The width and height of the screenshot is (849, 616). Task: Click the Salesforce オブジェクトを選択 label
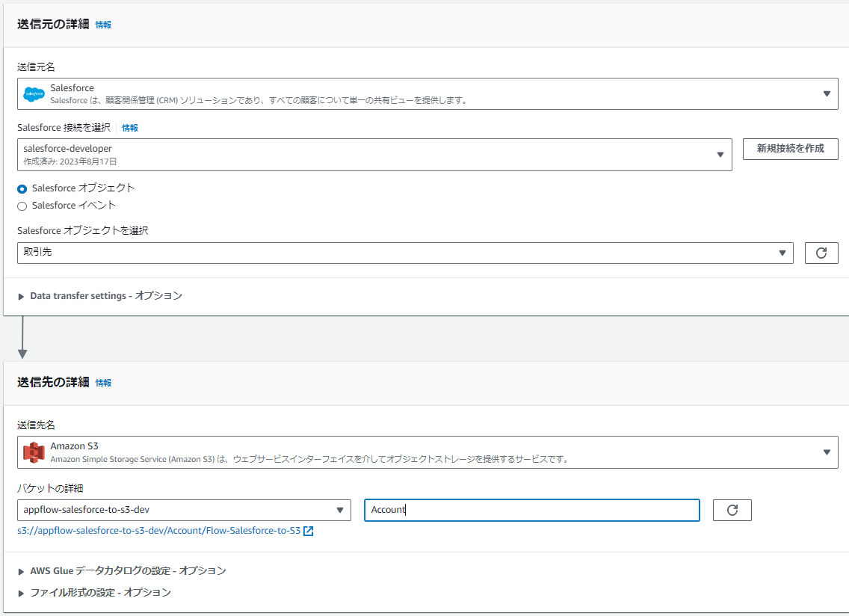(83, 231)
